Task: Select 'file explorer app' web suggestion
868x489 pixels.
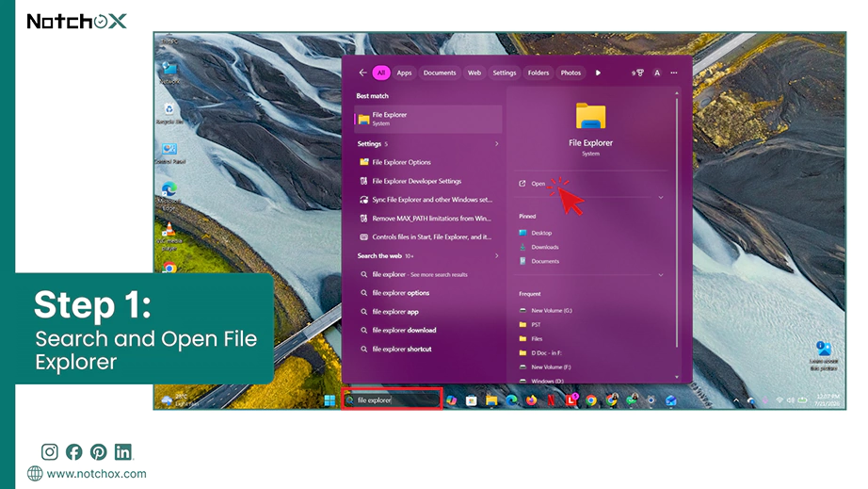Action: 428,312
